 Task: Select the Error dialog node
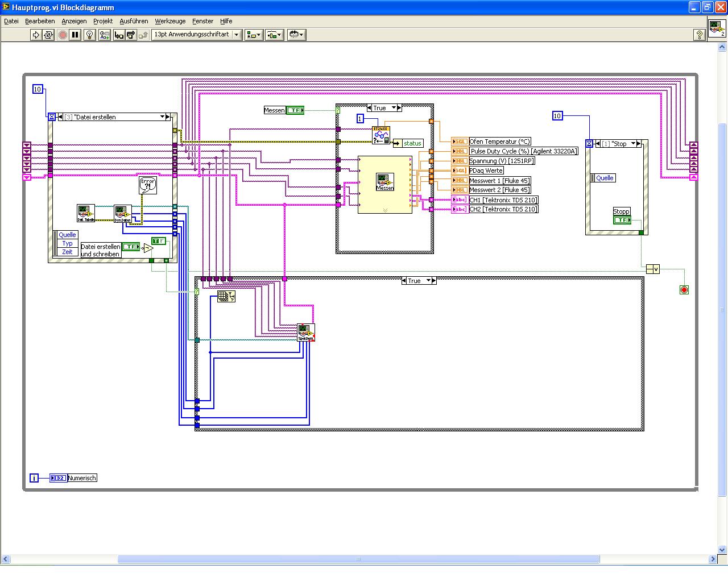(148, 185)
